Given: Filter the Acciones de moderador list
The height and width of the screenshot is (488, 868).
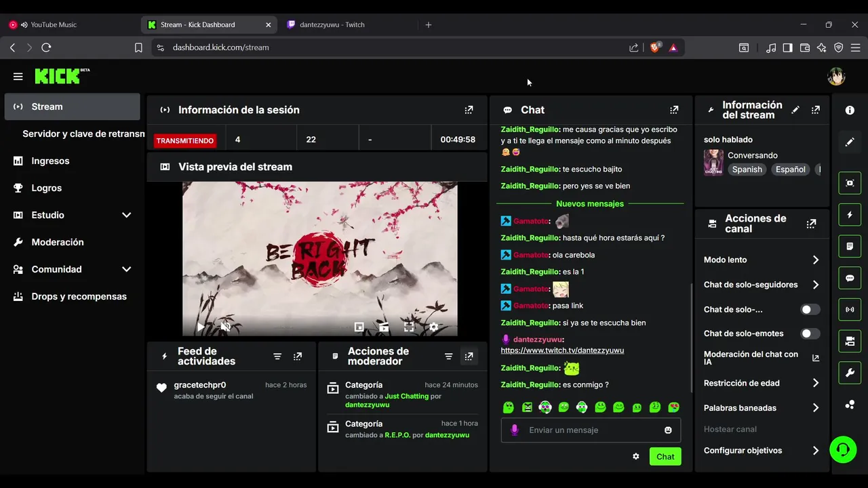Looking at the screenshot, I should point(448,357).
